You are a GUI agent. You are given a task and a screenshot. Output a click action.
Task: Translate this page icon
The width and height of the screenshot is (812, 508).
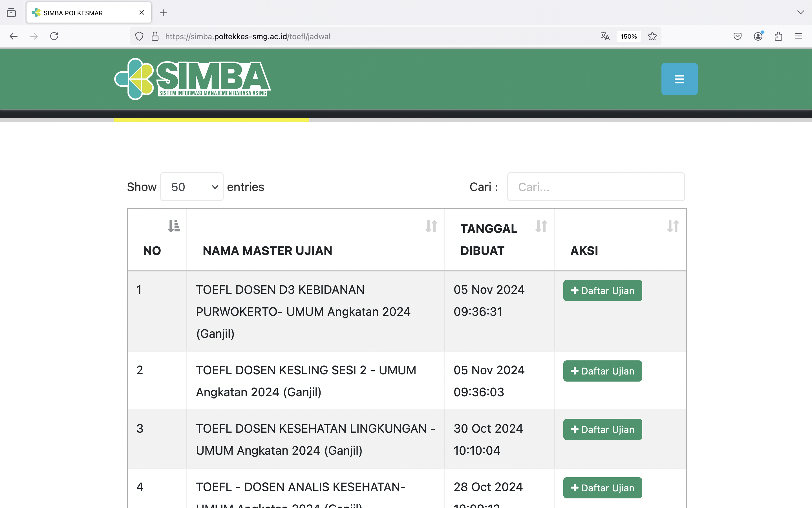point(605,36)
